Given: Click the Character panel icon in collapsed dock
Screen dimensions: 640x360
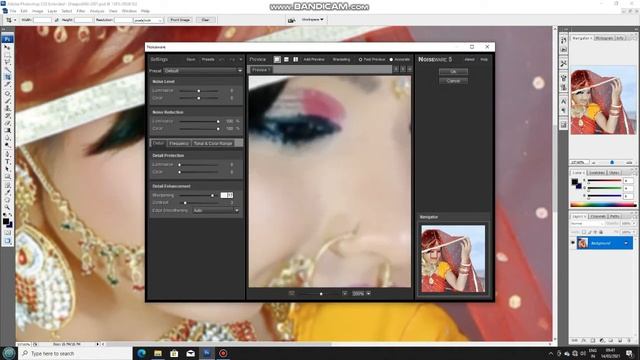Looking at the screenshot, I should coord(564,101).
